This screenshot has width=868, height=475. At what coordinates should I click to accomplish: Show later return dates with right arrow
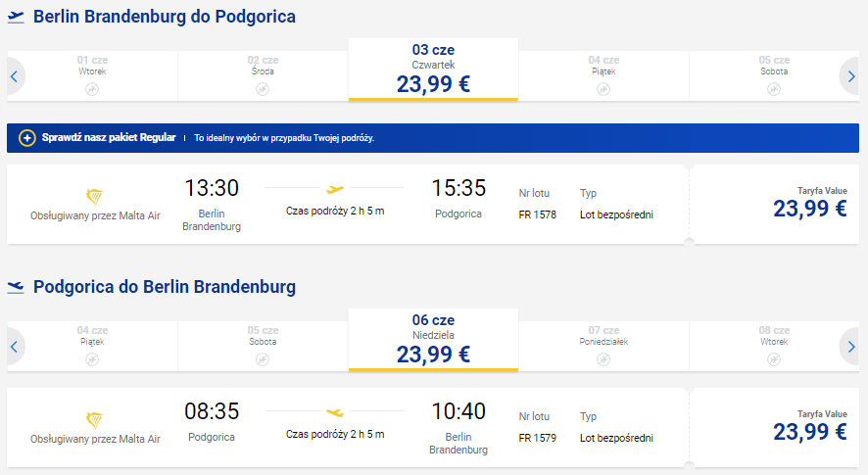click(850, 347)
